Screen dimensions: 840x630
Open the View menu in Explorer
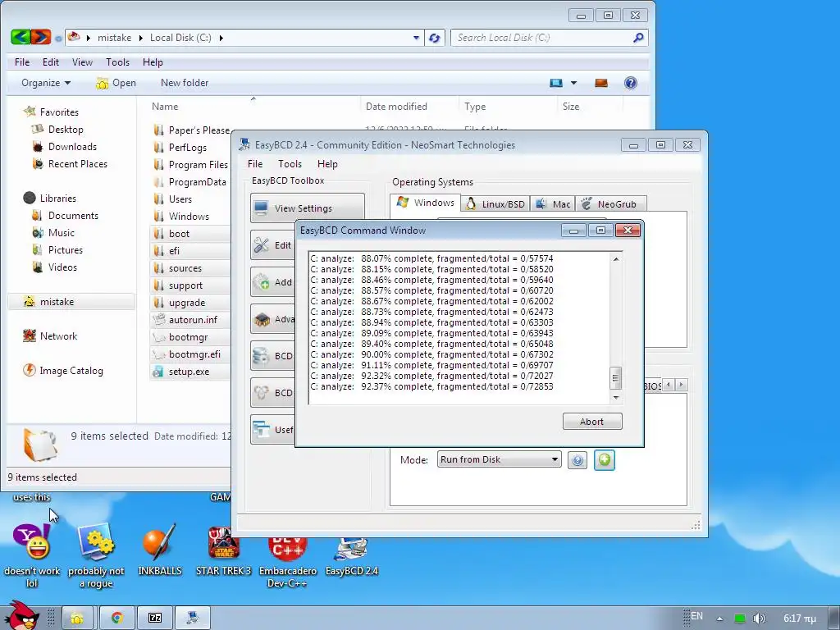pyautogui.click(x=83, y=62)
